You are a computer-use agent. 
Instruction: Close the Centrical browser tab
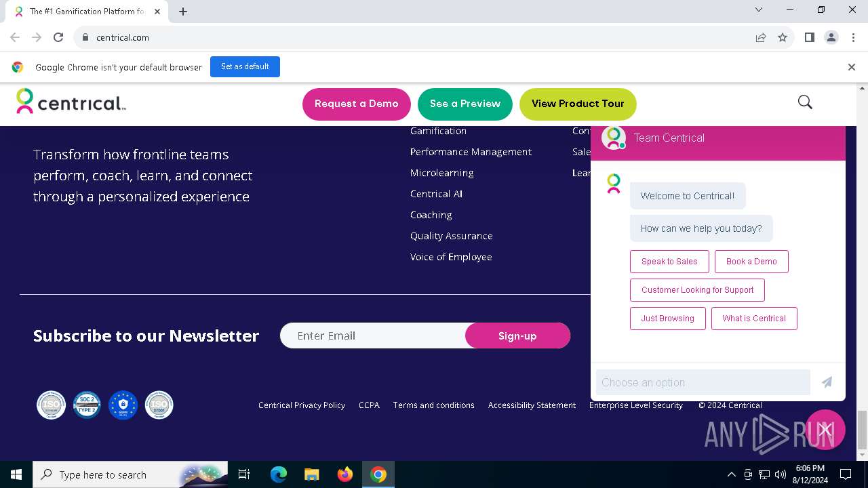click(157, 12)
